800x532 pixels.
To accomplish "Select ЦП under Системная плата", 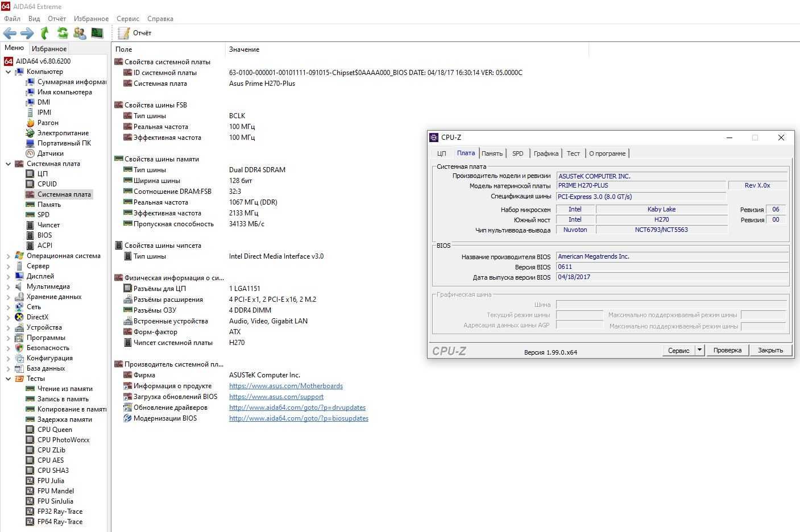I will point(43,174).
